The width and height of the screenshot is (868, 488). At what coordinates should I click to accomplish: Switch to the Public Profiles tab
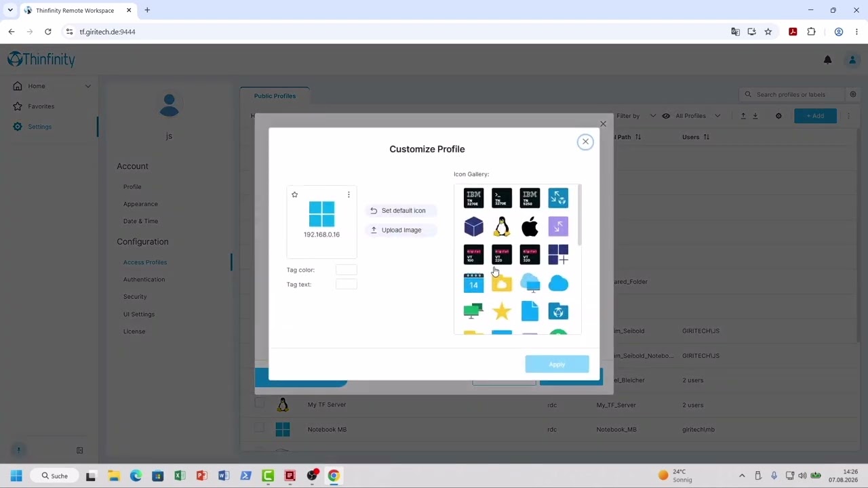(x=275, y=96)
